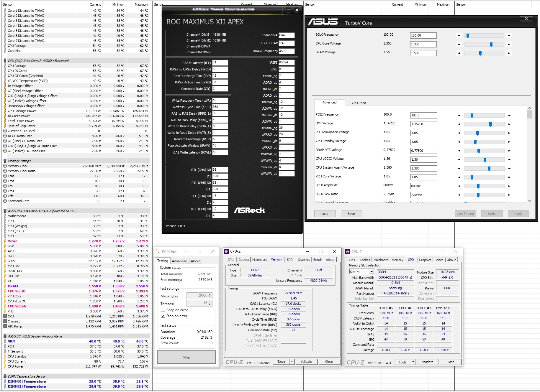
Task: Click the CPU-Z Memory window app icon
Action: pyautogui.click(x=227, y=251)
